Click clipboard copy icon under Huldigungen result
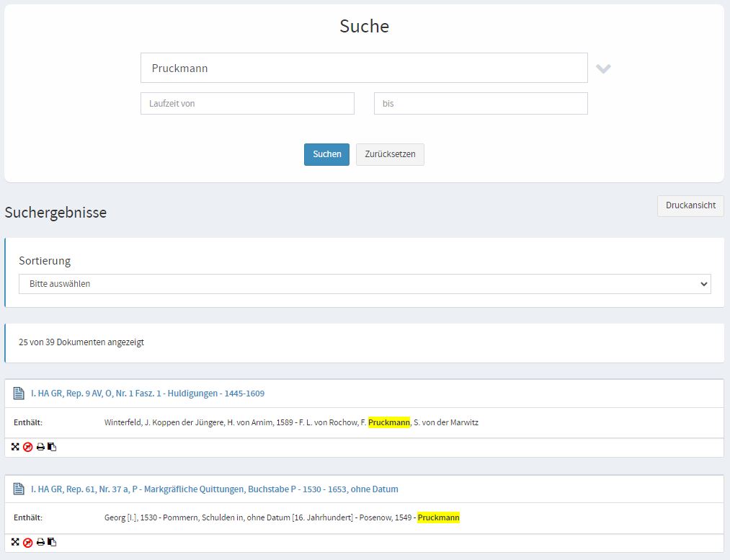The image size is (730, 560). coord(52,447)
